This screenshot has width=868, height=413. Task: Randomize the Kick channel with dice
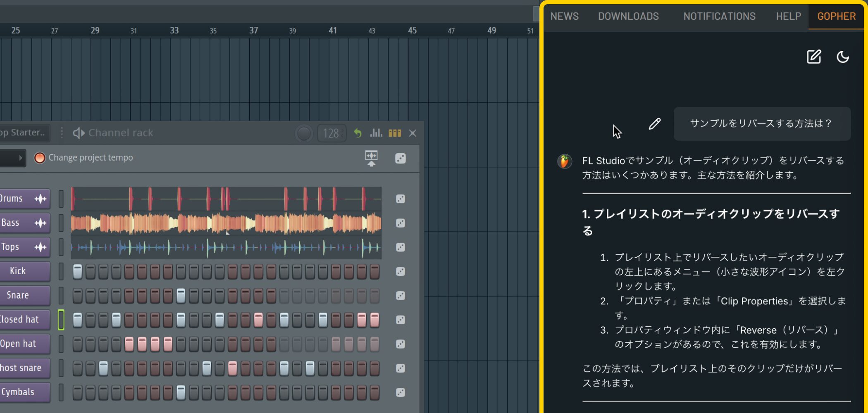click(401, 271)
